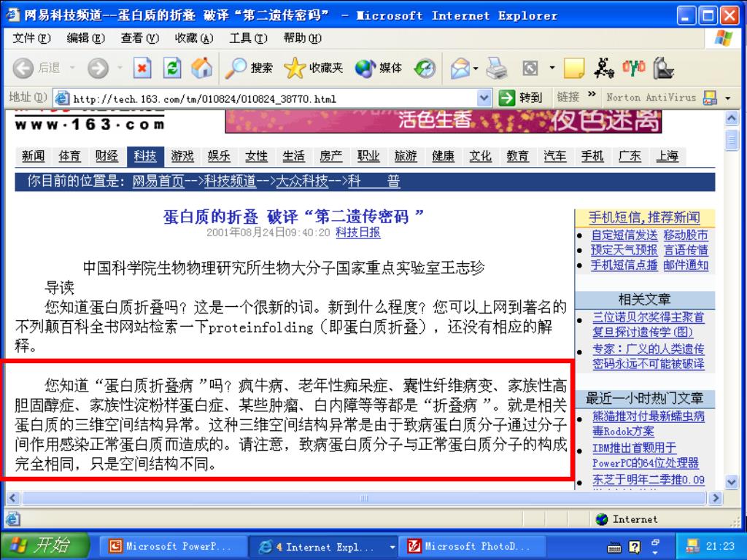Click the horizontal scrollbar track
The height and width of the screenshot is (560, 747).
pos(364,498)
